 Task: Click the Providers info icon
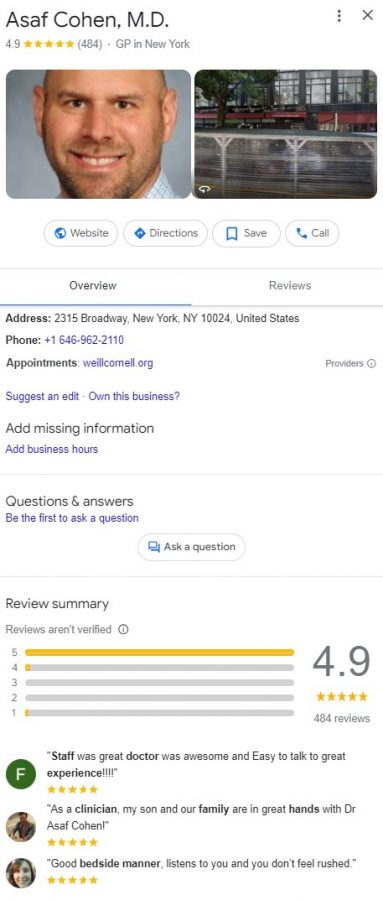(372, 363)
